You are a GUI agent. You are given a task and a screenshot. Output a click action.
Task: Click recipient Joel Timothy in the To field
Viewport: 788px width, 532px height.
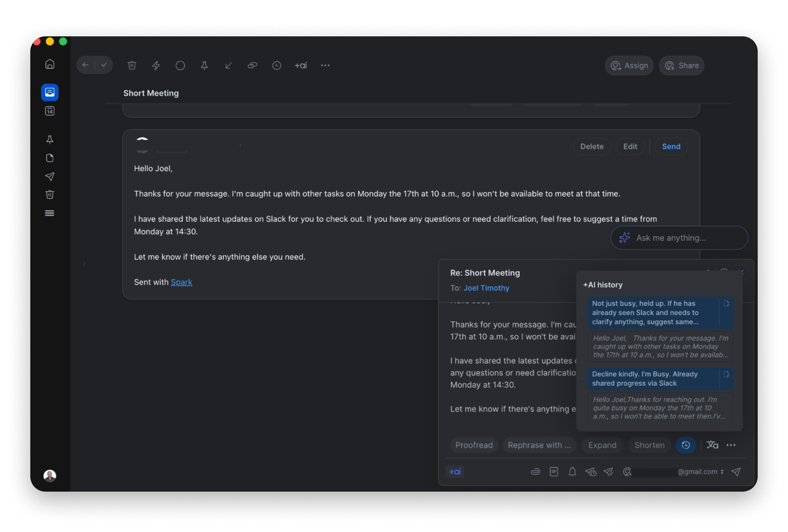click(486, 288)
